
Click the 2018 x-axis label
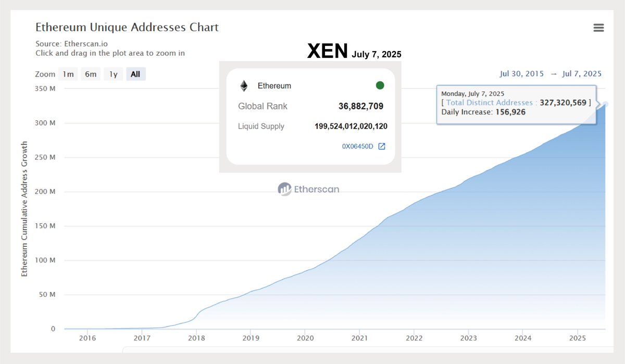click(196, 337)
